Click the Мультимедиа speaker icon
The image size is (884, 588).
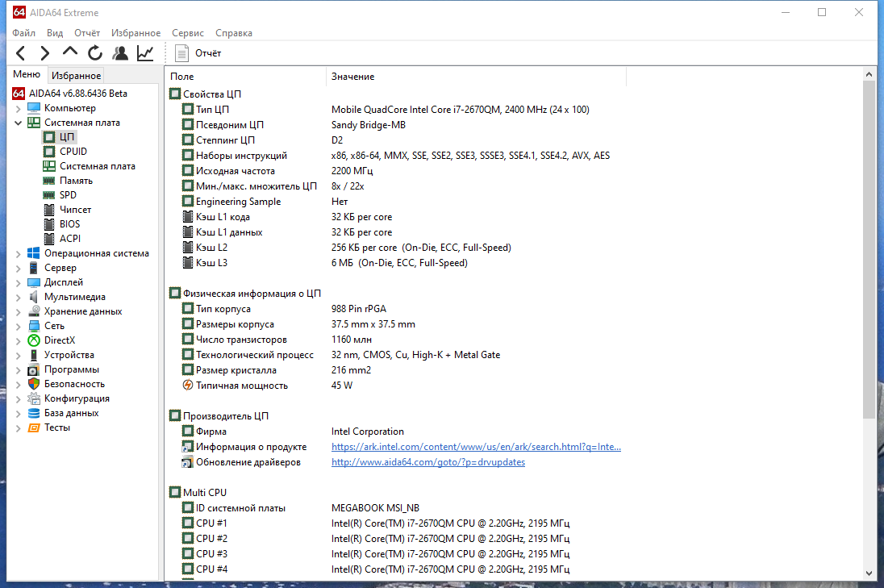[x=34, y=297]
